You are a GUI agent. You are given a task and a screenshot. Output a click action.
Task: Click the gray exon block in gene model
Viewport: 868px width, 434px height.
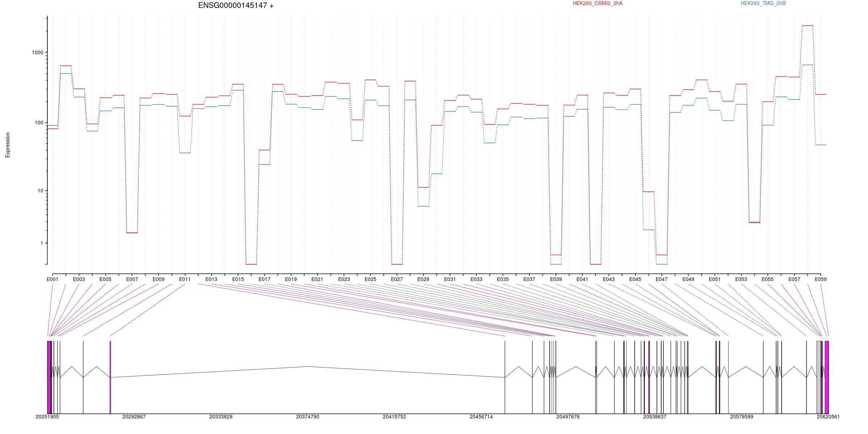819,377
